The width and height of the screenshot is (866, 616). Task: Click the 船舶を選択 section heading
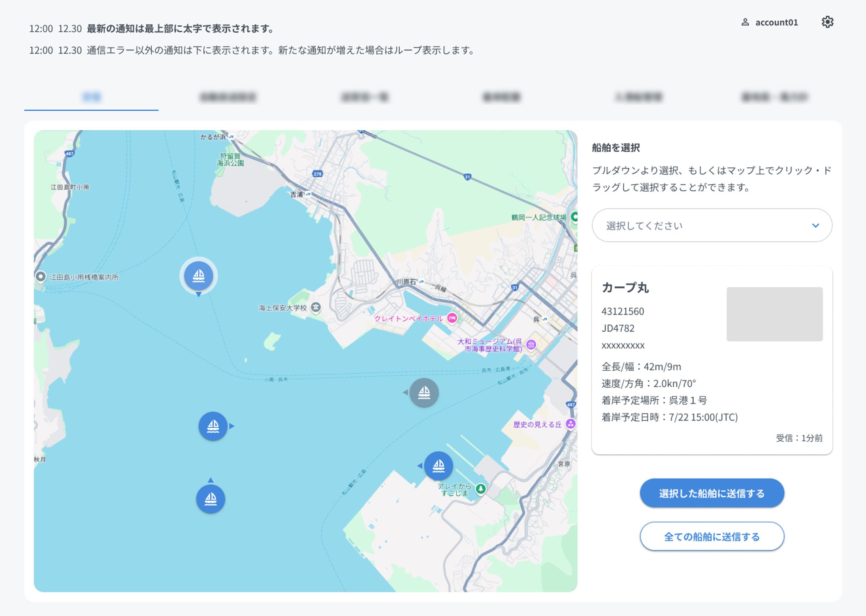tap(616, 148)
